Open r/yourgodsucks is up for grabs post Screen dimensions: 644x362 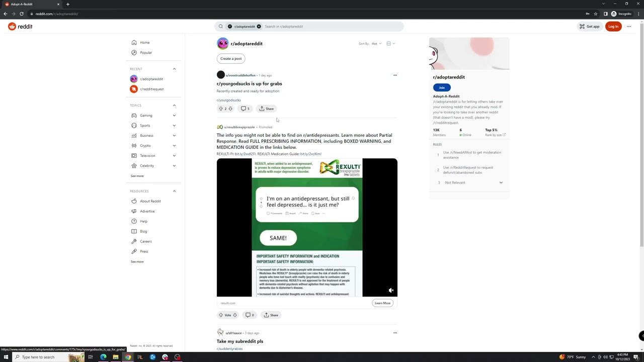pos(249,84)
